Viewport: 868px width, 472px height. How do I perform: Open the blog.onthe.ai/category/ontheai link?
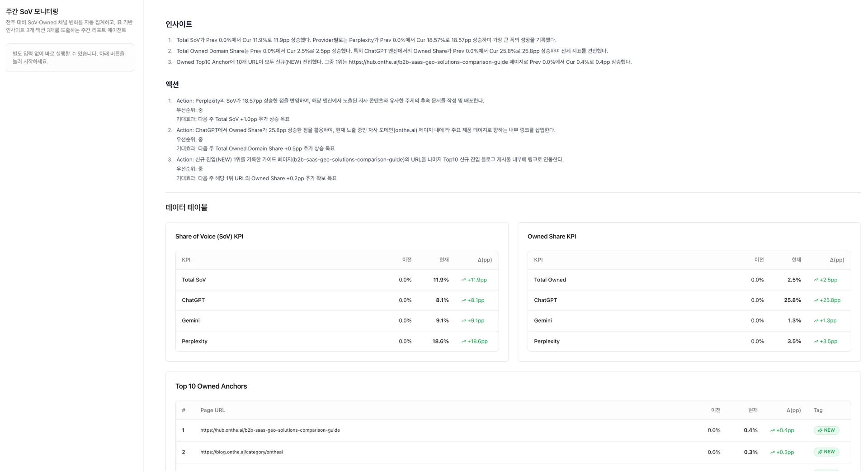241,452
